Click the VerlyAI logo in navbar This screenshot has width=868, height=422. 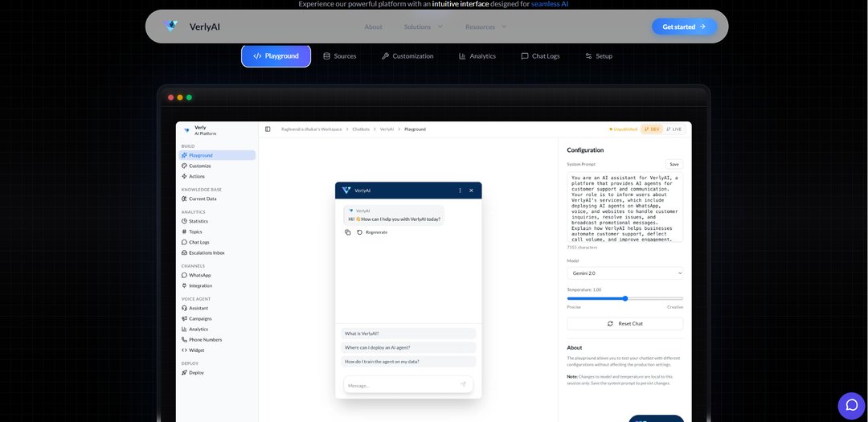(x=171, y=27)
